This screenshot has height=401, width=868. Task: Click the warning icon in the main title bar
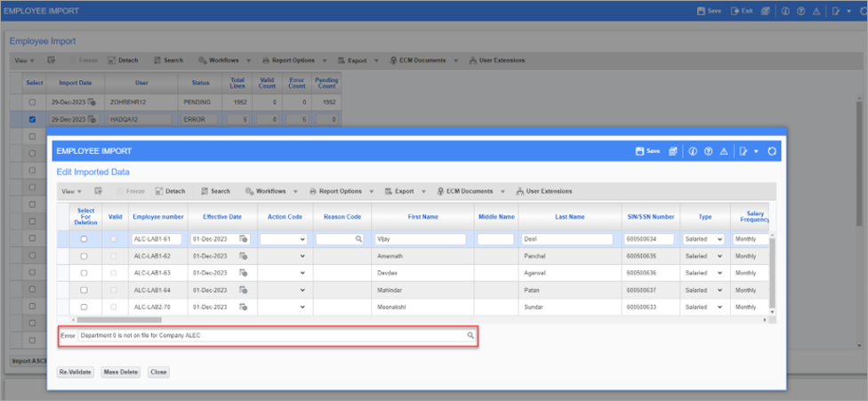coord(816,11)
